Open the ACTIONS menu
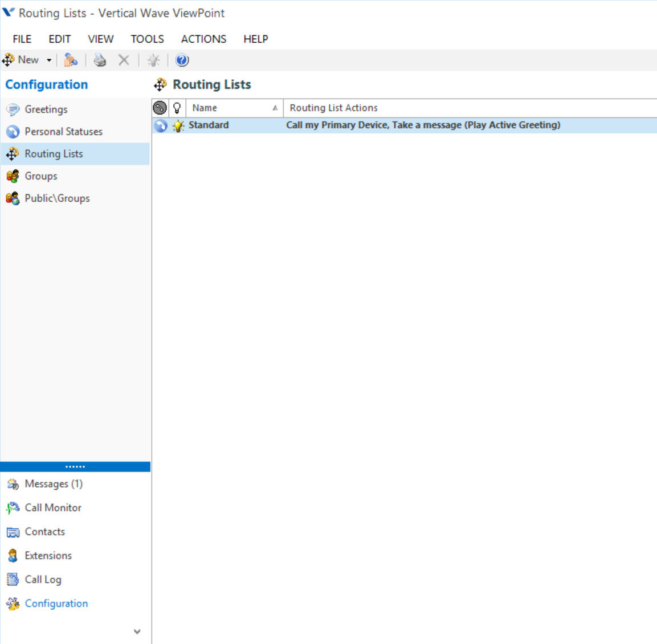657x644 pixels. click(203, 39)
